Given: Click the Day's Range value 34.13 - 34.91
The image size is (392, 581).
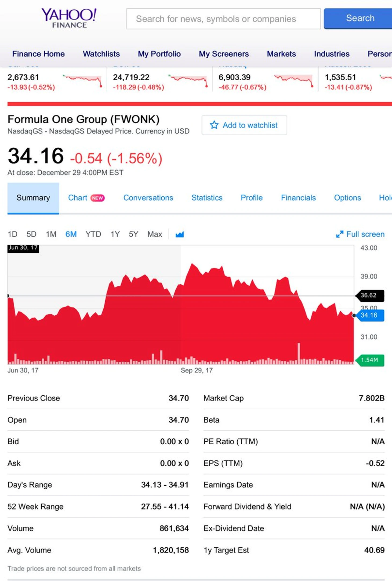Looking at the screenshot, I should pyautogui.click(x=165, y=485).
